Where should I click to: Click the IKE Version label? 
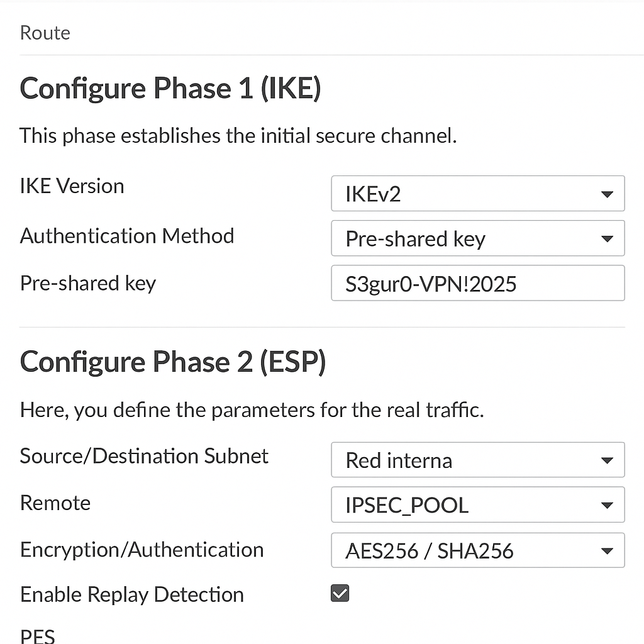(x=72, y=186)
